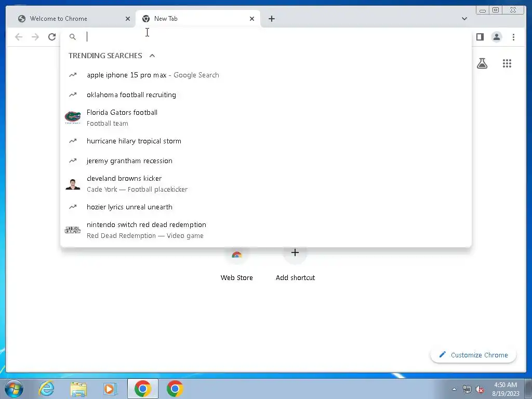This screenshot has width=532, height=399.
Task: Open the Web Store shortcut
Action: [x=236, y=264]
